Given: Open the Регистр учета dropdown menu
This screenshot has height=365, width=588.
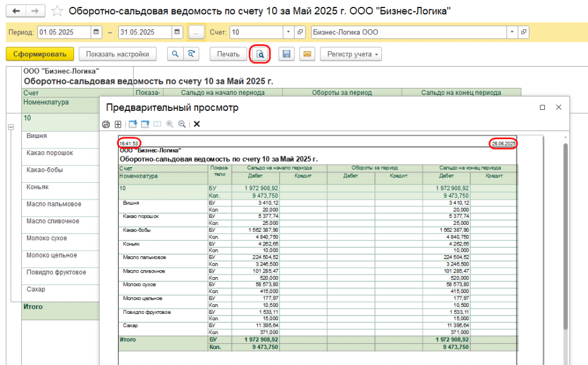Looking at the screenshot, I should (x=351, y=54).
